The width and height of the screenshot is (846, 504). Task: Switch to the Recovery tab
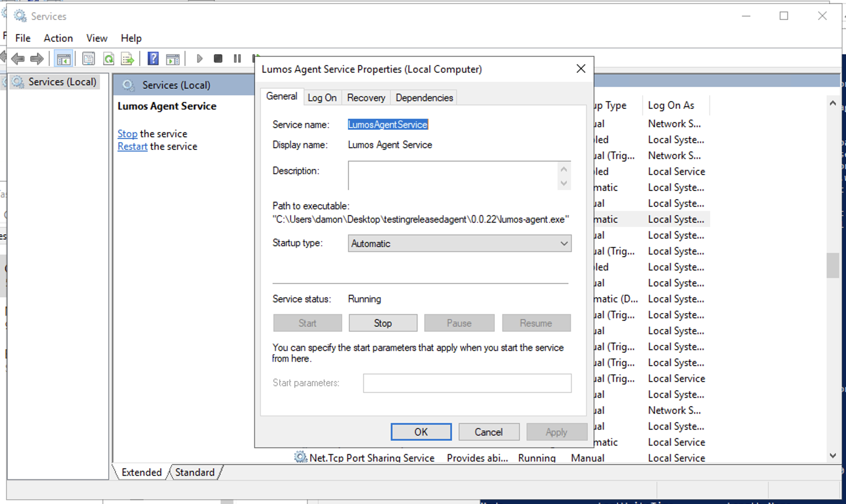(366, 98)
